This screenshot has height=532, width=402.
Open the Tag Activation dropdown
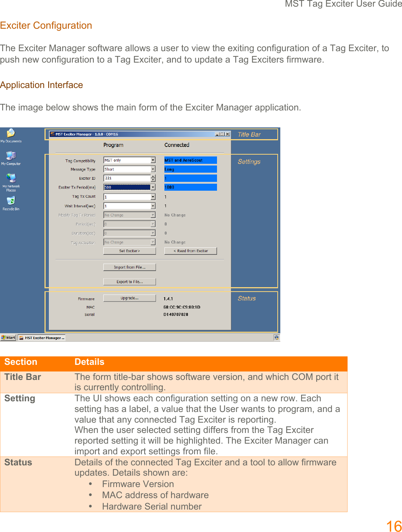(153, 242)
